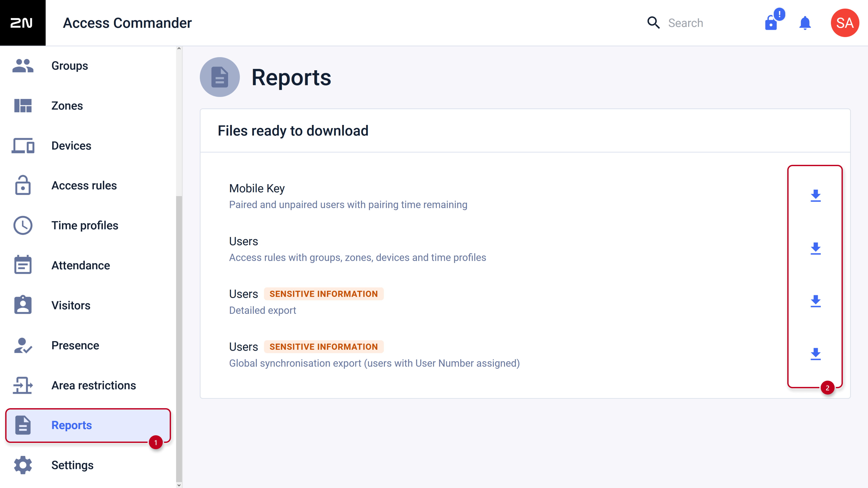This screenshot has width=868, height=488.
Task: Click the Reports document icon in sidebar
Action: click(23, 425)
